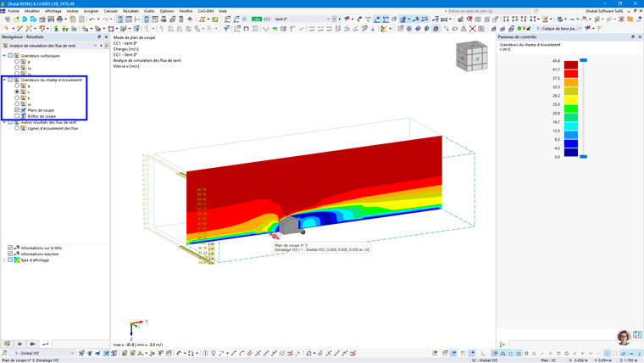The width and height of the screenshot is (644, 363).
Task: Click the bottom handle of the legend range slider
Action: click(583, 157)
